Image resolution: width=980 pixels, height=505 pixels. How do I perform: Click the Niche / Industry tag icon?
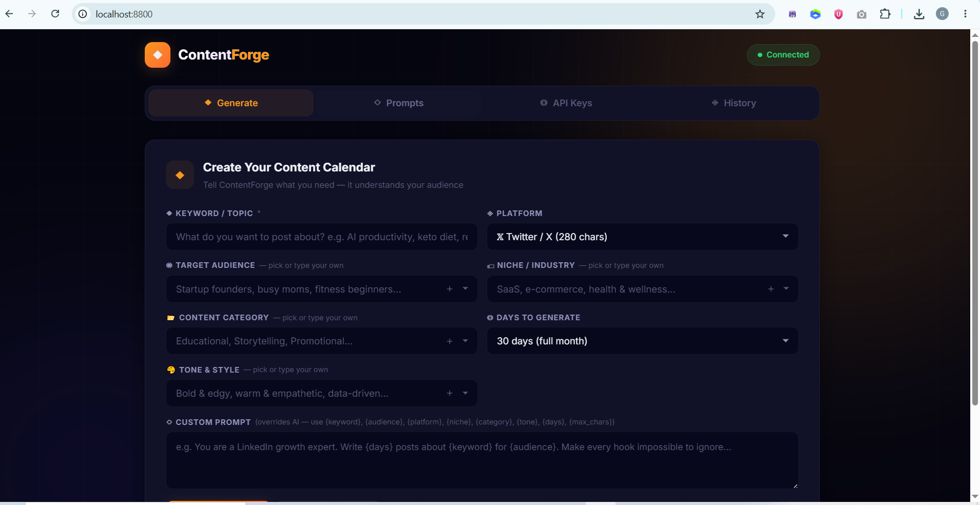(491, 266)
